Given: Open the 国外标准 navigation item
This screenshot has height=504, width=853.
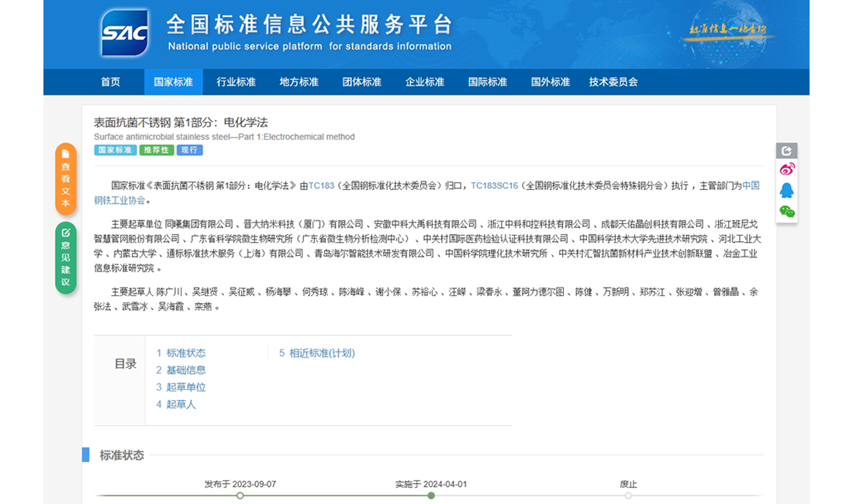Looking at the screenshot, I should (x=551, y=82).
